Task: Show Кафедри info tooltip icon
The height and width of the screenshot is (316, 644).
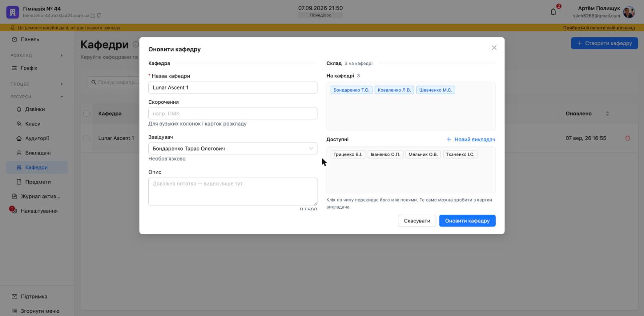Action: pos(135,44)
